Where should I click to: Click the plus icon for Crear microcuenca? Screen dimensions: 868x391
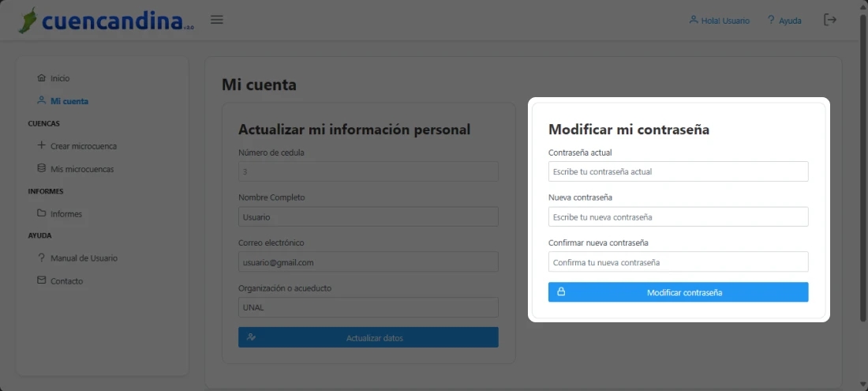point(42,146)
